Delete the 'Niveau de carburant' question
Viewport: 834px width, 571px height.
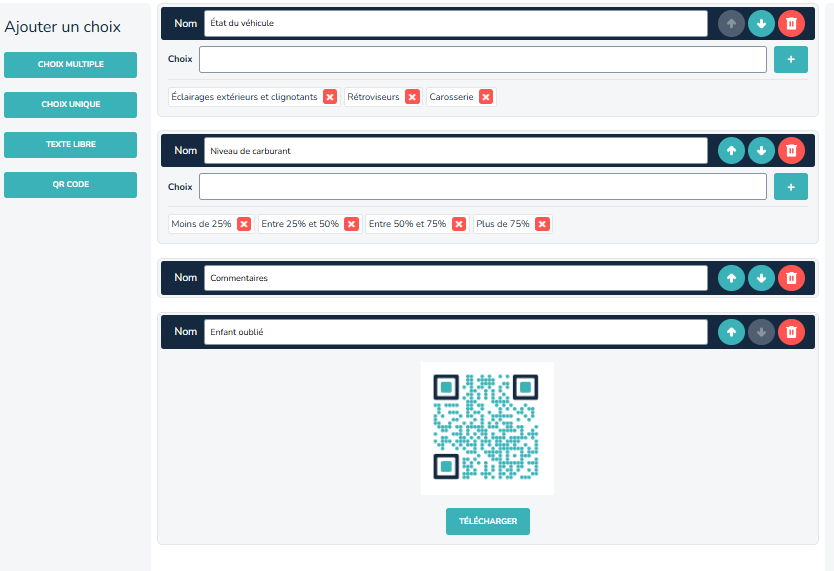[791, 150]
